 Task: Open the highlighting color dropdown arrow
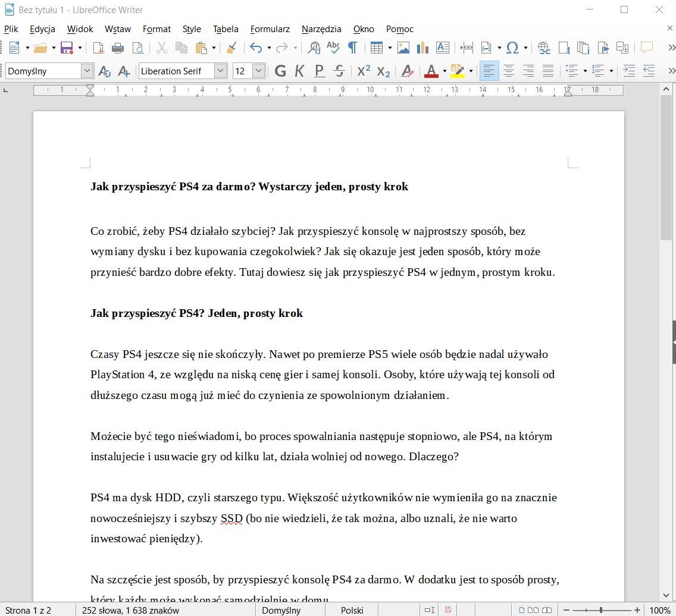[471, 71]
